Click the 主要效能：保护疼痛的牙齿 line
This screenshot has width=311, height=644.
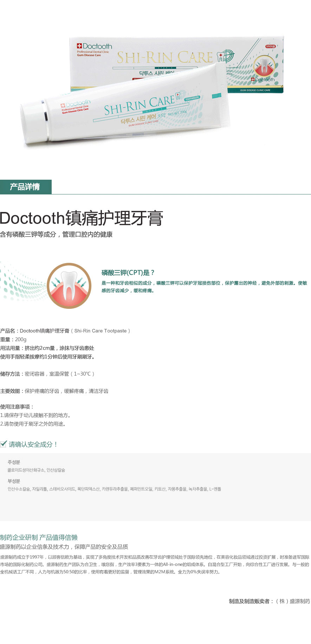[54, 391]
